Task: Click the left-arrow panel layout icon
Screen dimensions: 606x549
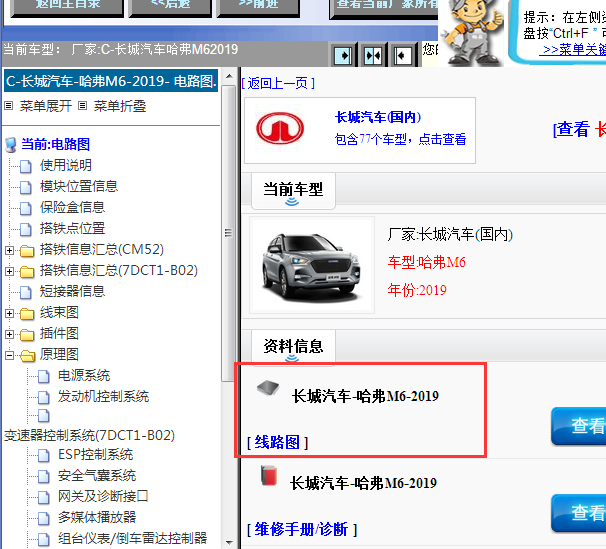Action: [402, 56]
